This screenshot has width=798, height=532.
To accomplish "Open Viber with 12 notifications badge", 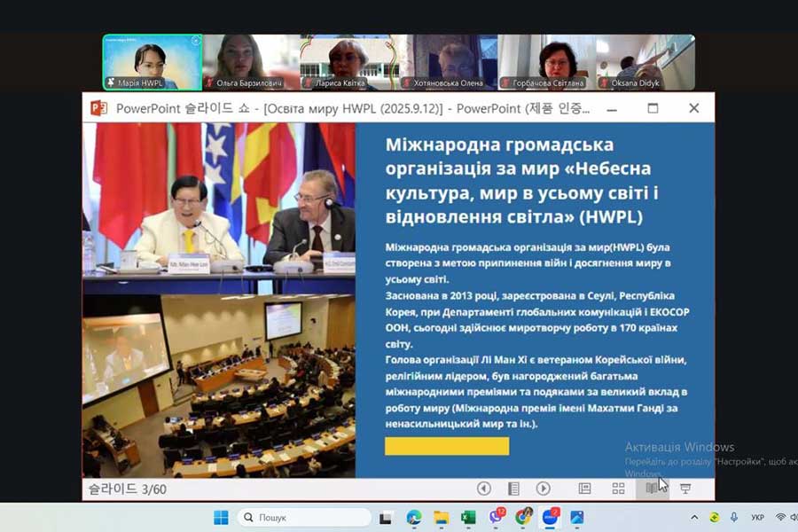I will click(497, 517).
